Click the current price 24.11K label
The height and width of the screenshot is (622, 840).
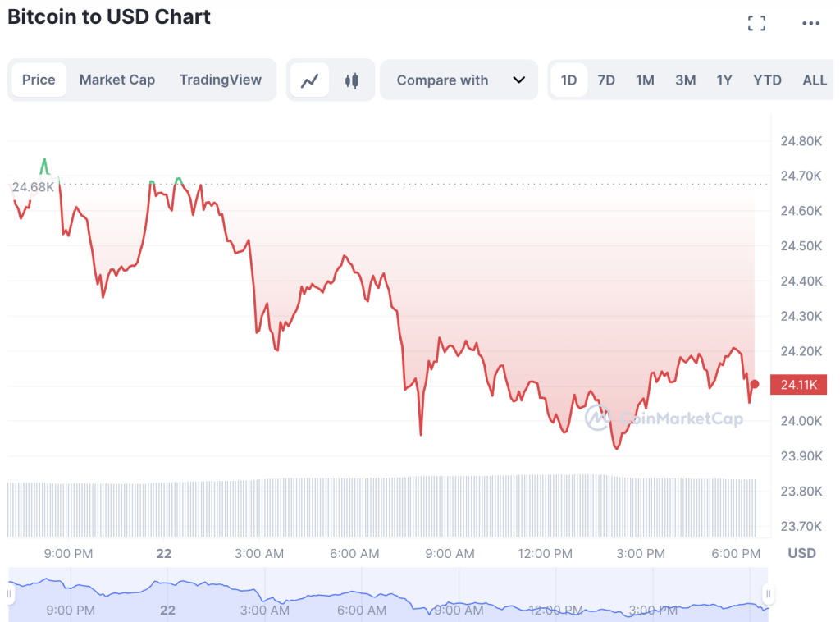tap(797, 385)
